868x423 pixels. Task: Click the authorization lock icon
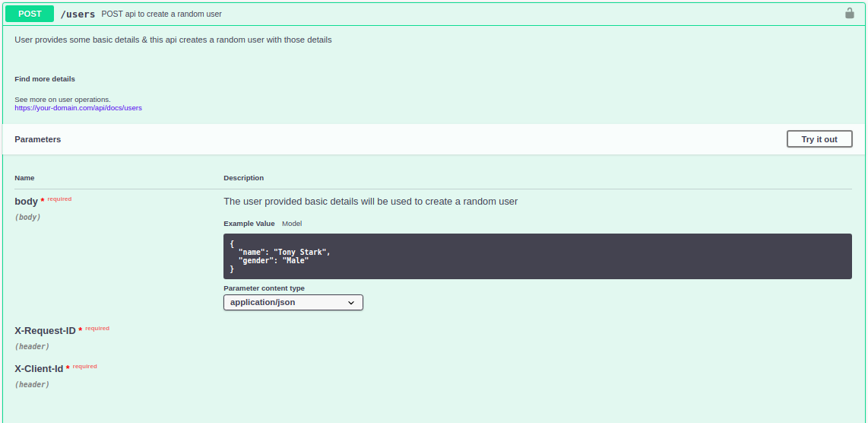(x=849, y=14)
